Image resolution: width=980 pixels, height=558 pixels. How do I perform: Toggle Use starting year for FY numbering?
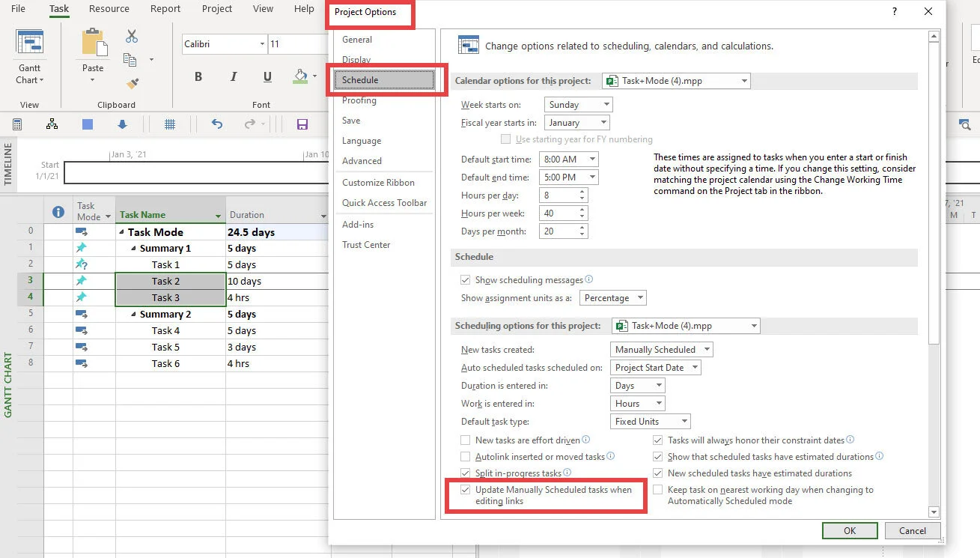[x=506, y=139]
